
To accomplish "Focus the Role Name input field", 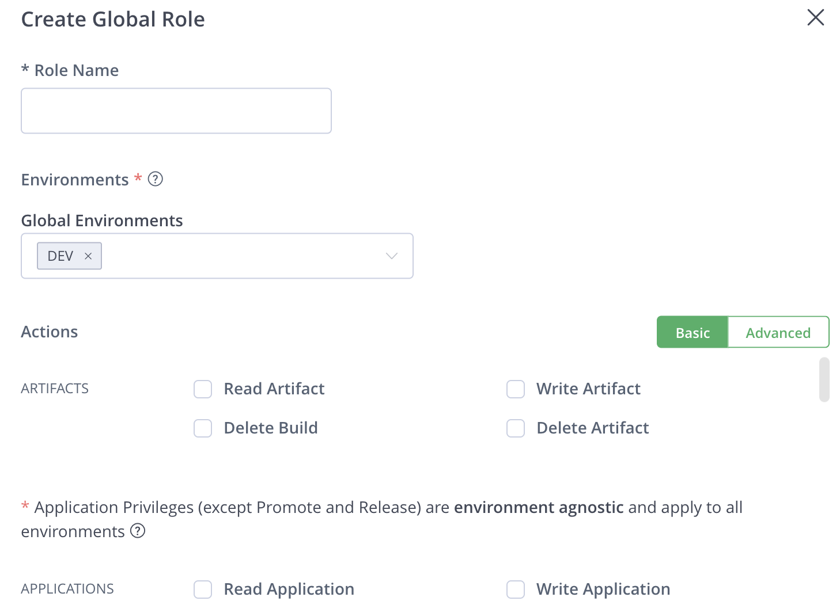I will 176,111.
